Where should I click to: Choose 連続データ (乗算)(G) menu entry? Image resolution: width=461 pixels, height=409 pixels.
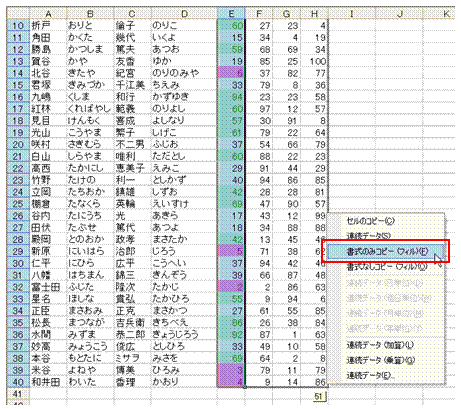coord(380,360)
